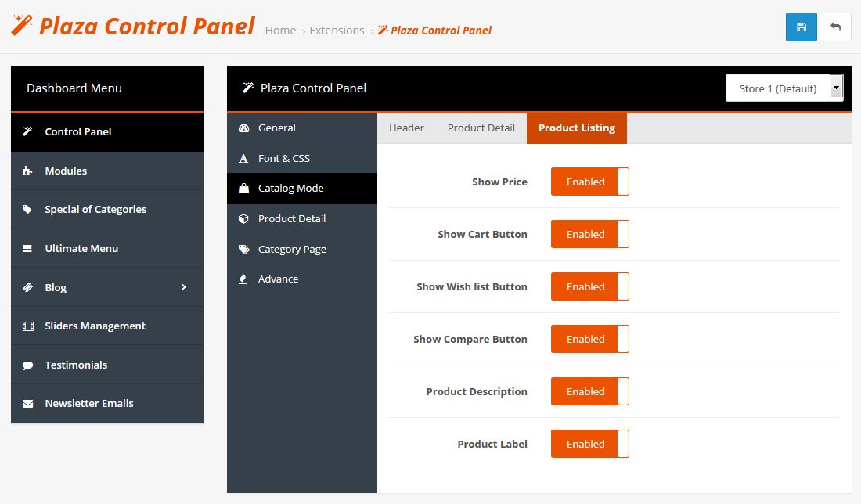Switch to the Product Detail tab
Image resolution: width=861 pixels, height=504 pixels.
481,128
